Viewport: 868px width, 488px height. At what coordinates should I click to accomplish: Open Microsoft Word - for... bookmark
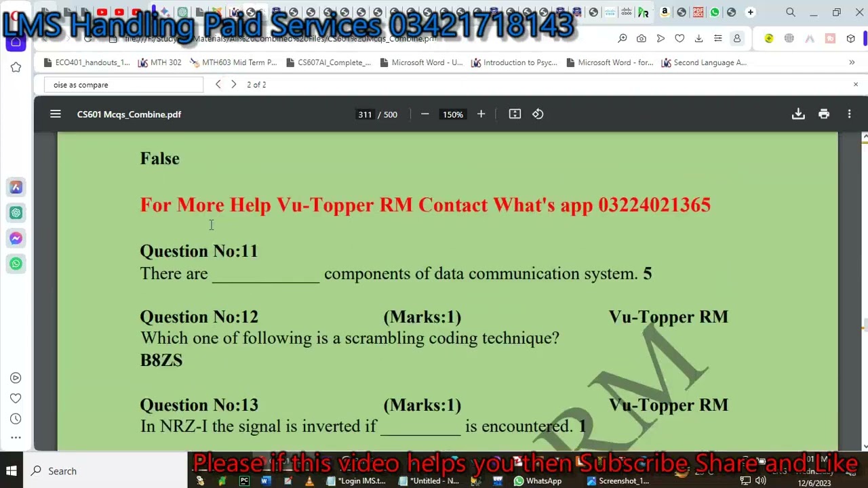coord(610,62)
